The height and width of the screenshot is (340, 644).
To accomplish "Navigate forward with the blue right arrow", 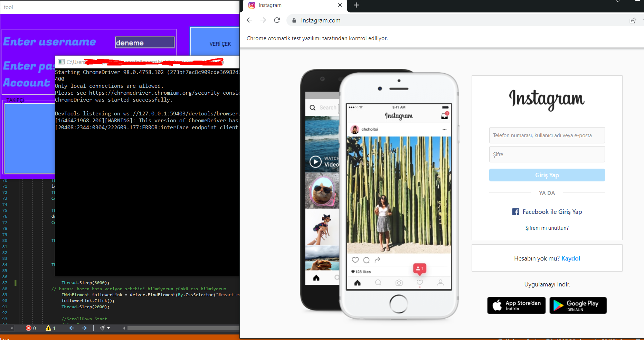I will (84, 328).
